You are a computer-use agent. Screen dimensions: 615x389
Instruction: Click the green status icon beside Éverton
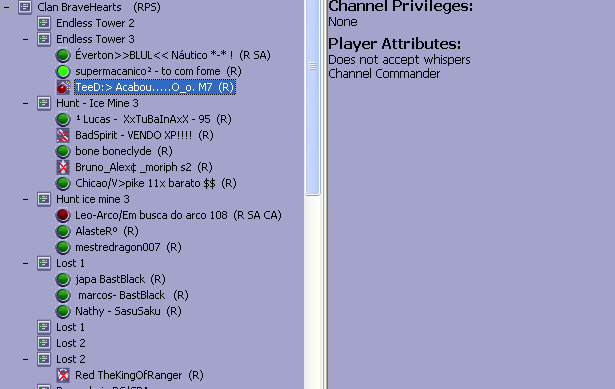tap(63, 55)
